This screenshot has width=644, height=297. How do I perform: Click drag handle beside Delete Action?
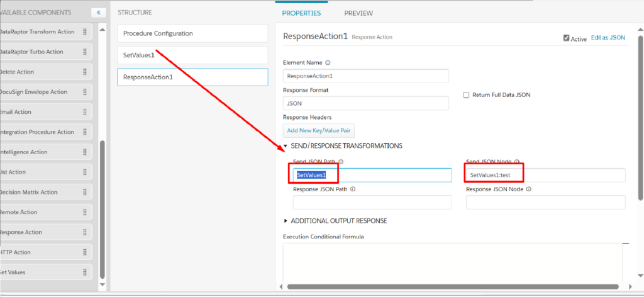pos(85,72)
